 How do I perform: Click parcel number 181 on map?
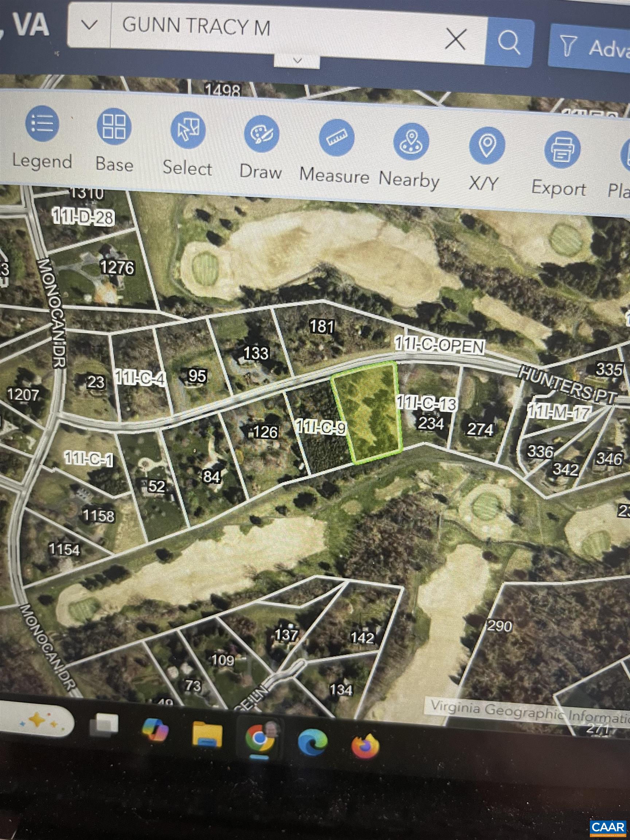click(322, 326)
